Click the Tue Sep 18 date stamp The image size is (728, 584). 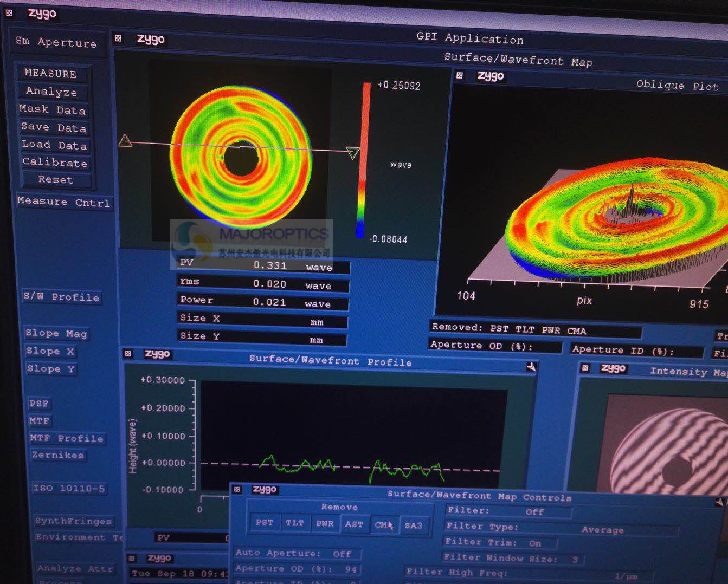coord(179,573)
